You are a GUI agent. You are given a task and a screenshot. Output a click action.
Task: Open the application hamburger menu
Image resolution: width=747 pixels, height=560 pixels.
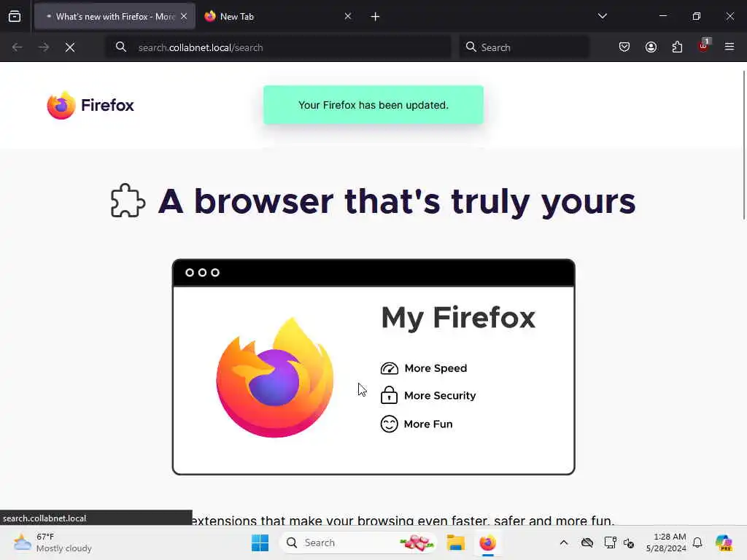pyautogui.click(x=729, y=47)
